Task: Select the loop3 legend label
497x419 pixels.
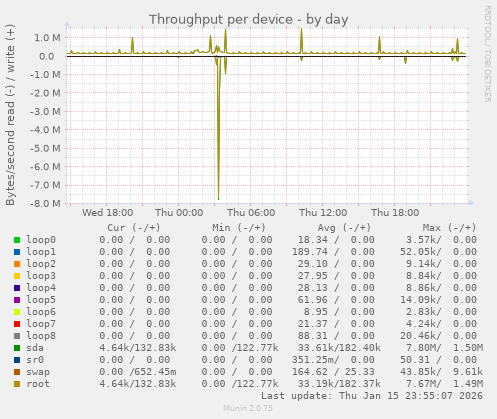Action: [41, 276]
